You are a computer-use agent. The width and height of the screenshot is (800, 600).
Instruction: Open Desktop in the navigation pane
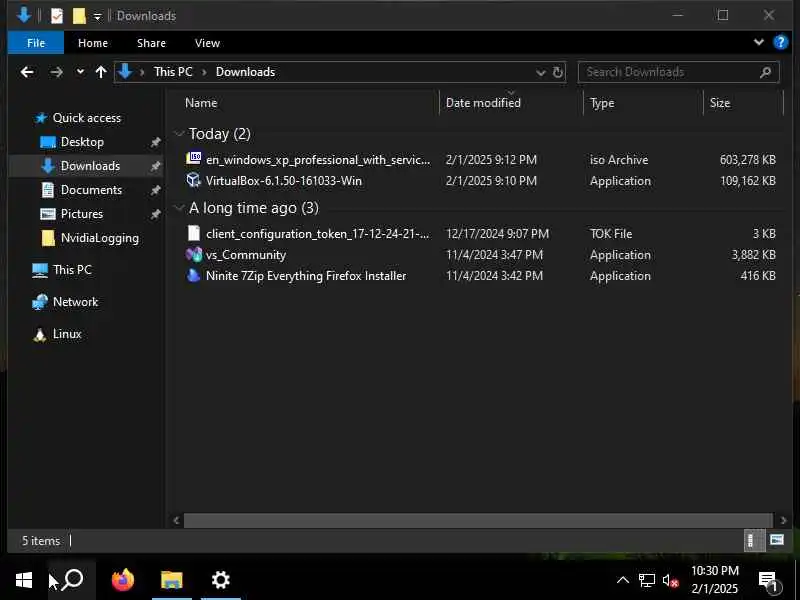[82, 142]
